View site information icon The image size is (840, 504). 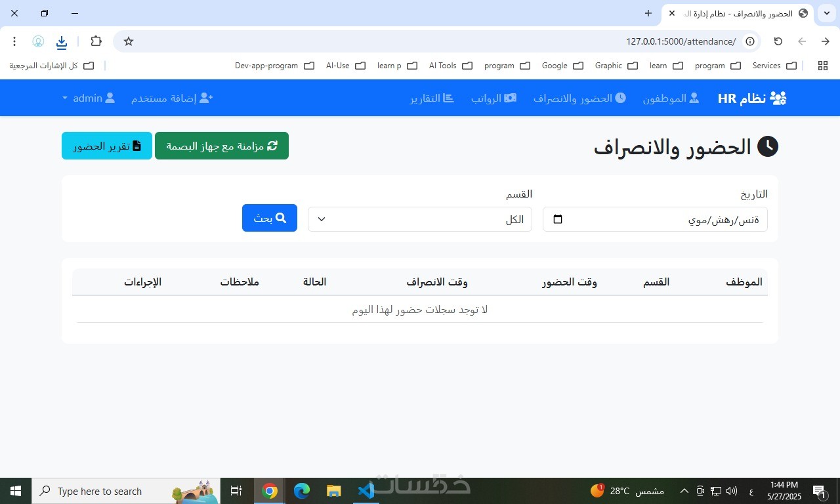coord(750,41)
